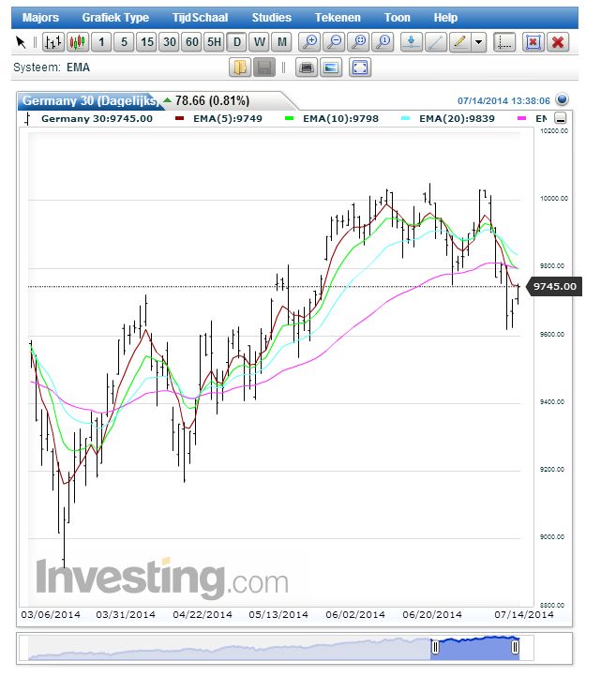Collapse the EMA legend with minus button
616x677 pixels.
pos(561,119)
